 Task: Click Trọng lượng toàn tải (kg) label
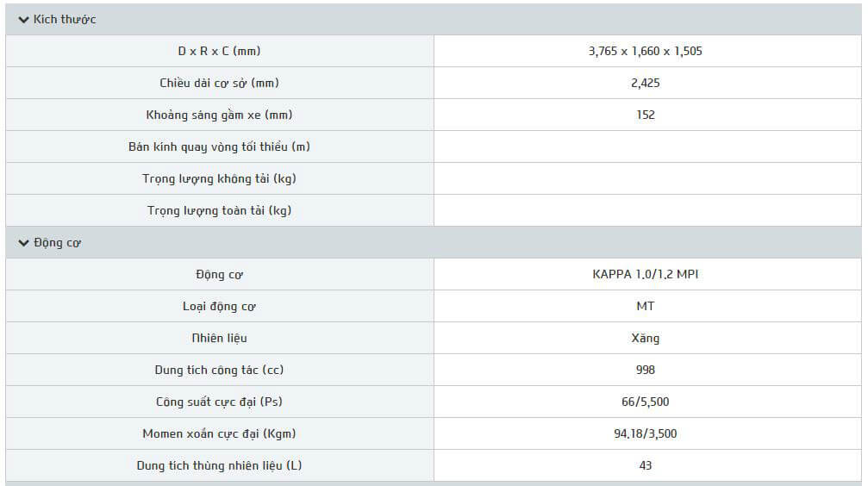coord(219,210)
